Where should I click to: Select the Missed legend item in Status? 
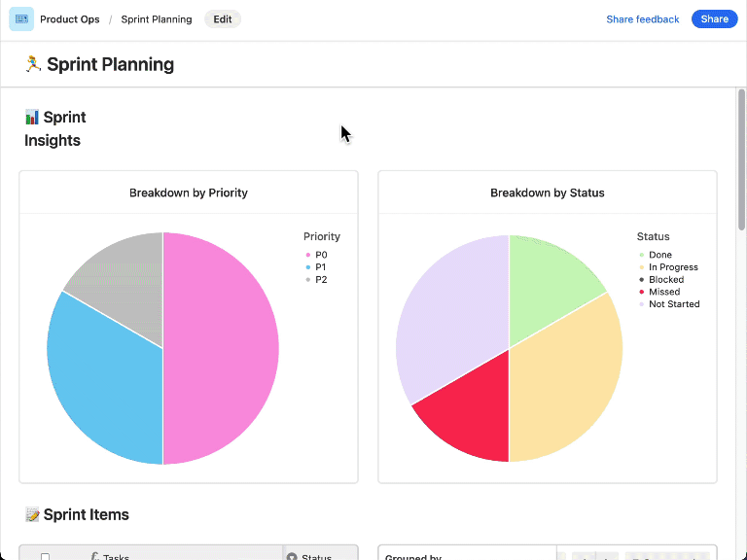(659, 292)
